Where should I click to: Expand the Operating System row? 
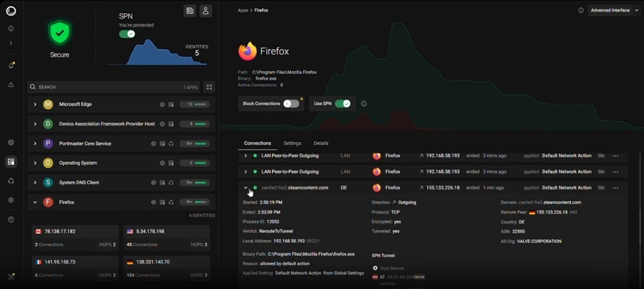[35, 163]
